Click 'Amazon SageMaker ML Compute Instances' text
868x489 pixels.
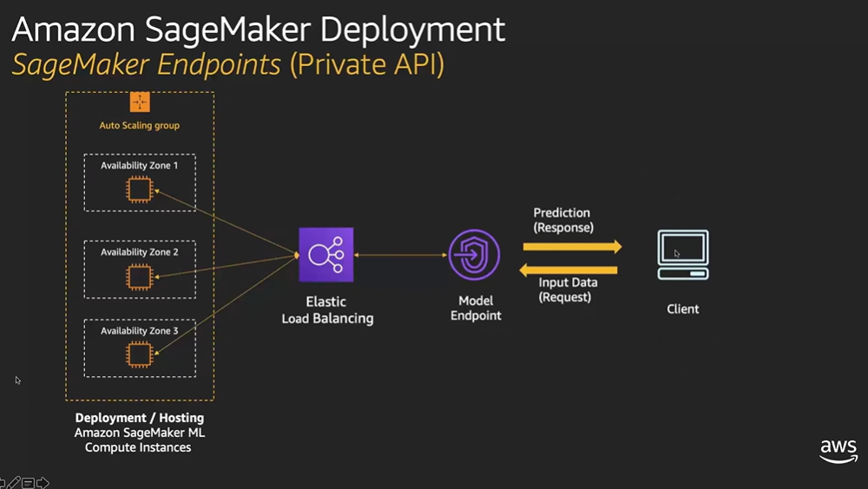[x=139, y=440]
